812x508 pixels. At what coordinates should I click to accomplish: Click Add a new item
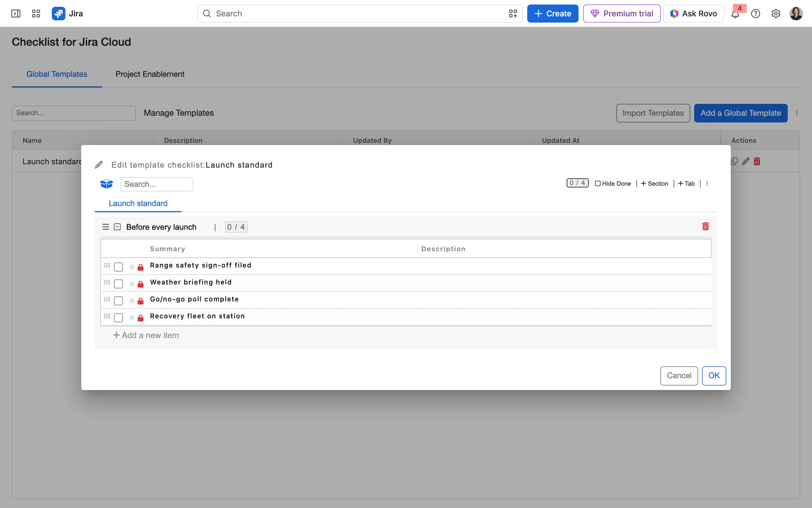click(145, 335)
